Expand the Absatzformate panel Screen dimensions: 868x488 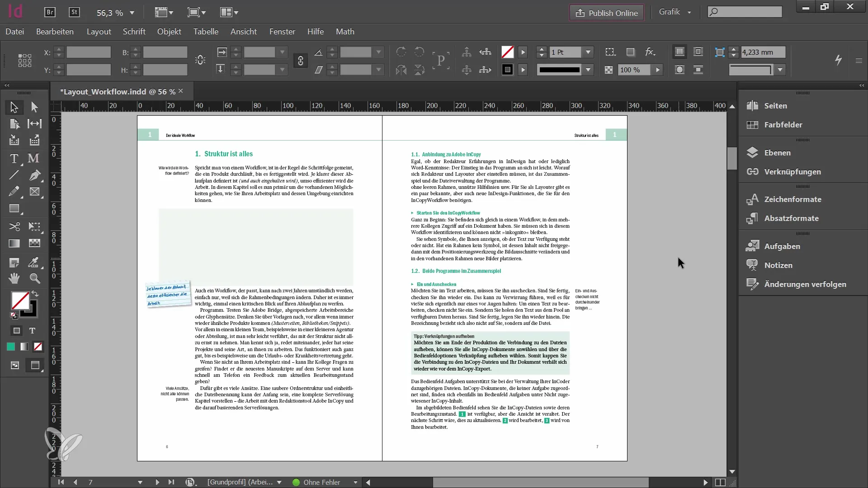(x=792, y=217)
